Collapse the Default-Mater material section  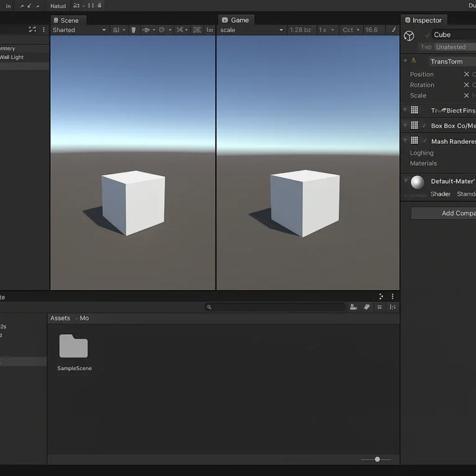(x=405, y=180)
